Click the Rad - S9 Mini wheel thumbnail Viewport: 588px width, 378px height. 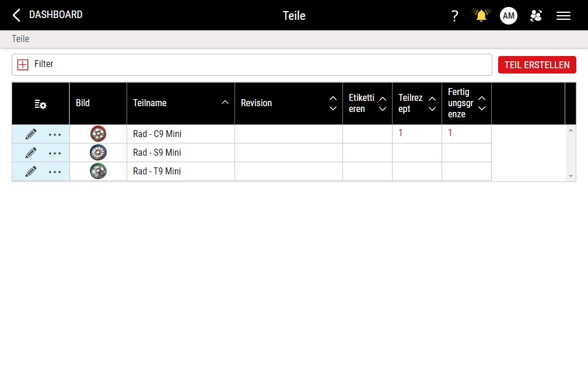[98, 153]
